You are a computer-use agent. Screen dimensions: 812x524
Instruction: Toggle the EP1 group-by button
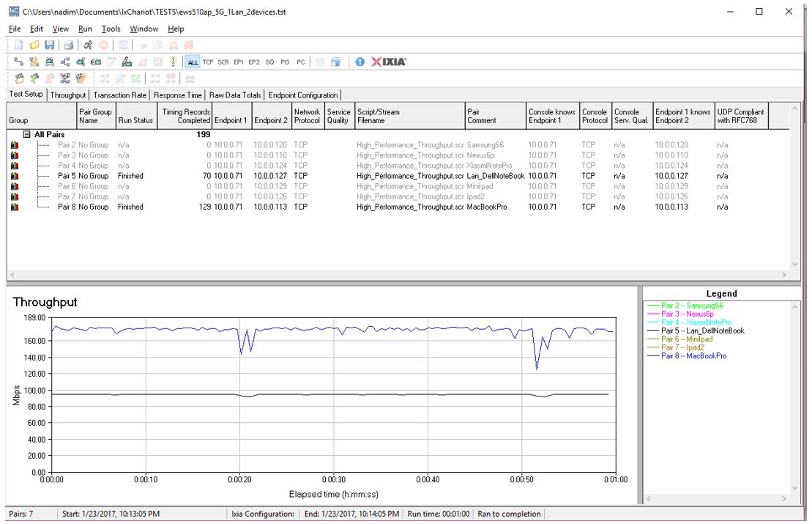(x=239, y=62)
